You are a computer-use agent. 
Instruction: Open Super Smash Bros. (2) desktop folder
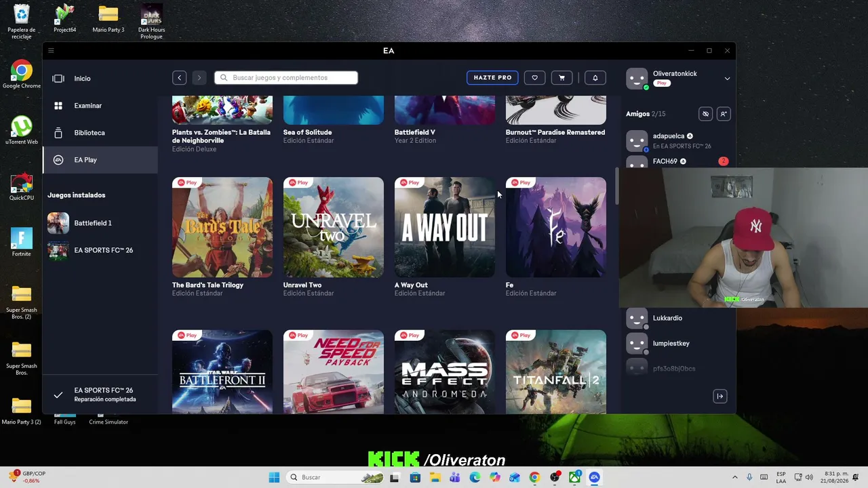[x=22, y=302]
